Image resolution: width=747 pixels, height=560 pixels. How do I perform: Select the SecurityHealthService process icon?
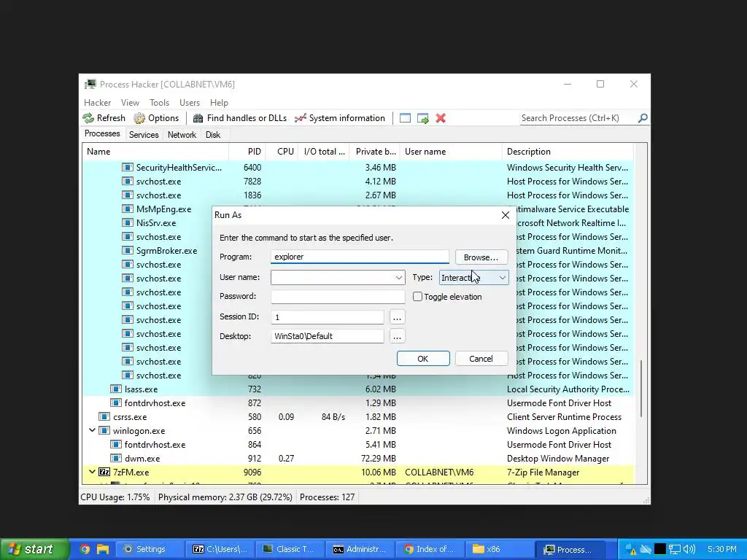(127, 167)
